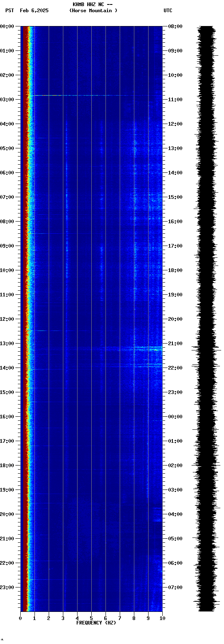Click the station title 'KHMB HHZ NC --'
224x644 pixels.
(x=93, y=4)
